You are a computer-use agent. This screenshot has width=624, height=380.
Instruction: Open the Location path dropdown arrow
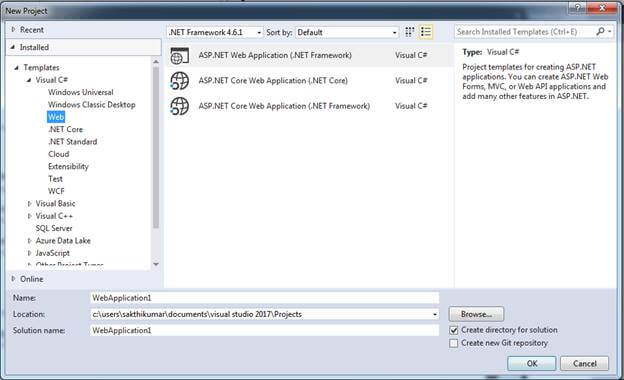[435, 314]
